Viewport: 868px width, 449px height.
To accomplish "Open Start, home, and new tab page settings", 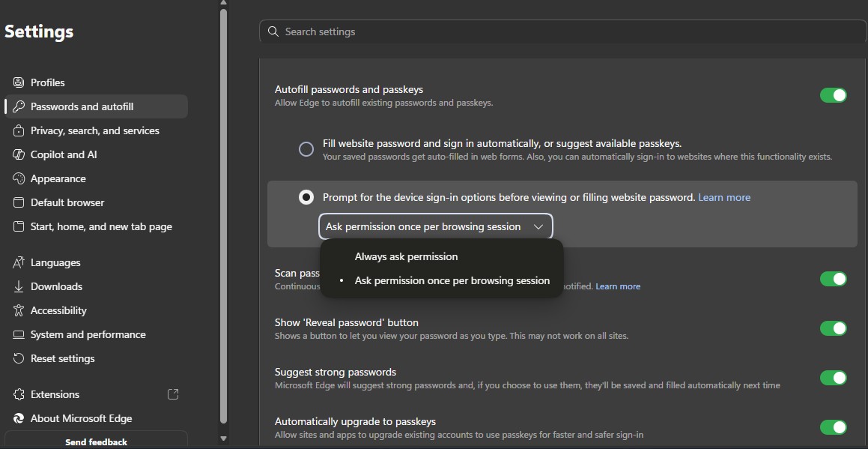I will (97, 226).
